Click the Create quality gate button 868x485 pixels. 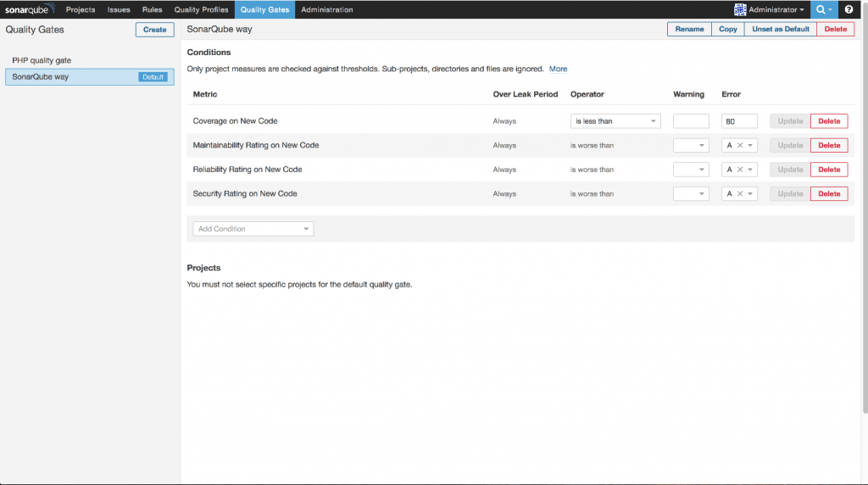tap(154, 30)
